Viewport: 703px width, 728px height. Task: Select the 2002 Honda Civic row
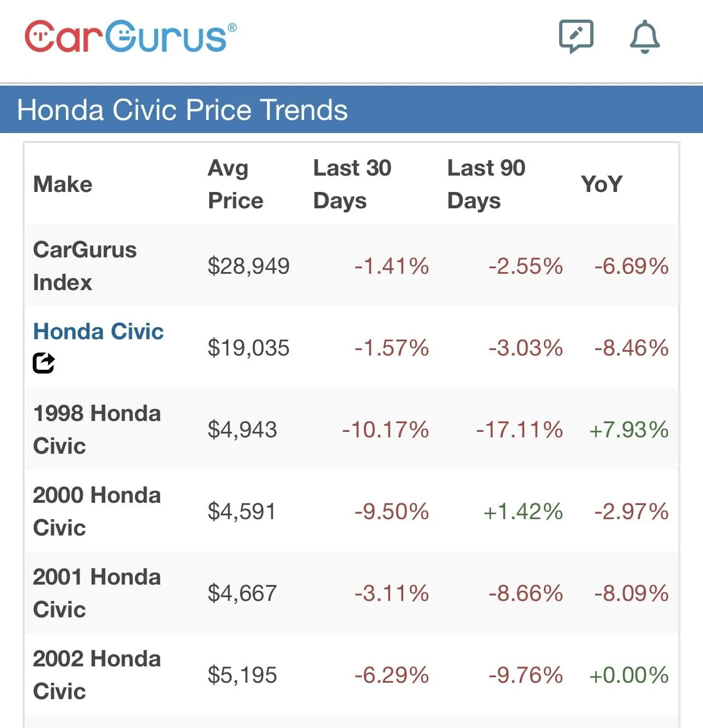(96, 675)
